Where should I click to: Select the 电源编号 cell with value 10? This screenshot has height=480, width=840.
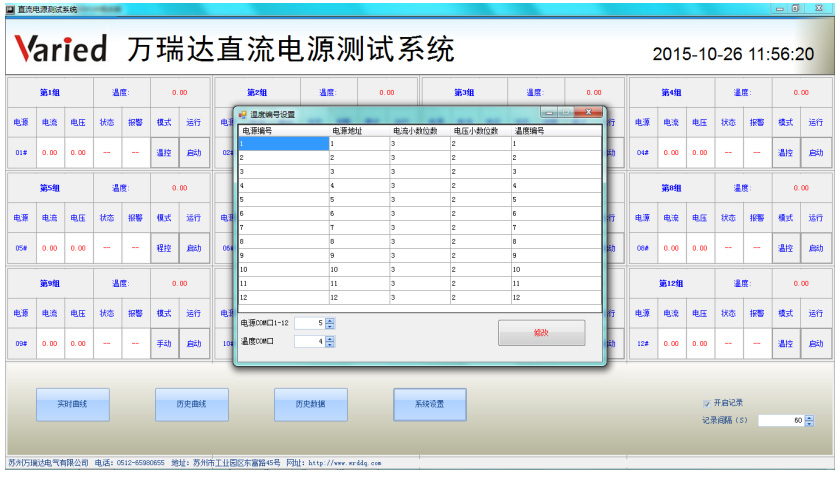pyautogui.click(x=283, y=269)
